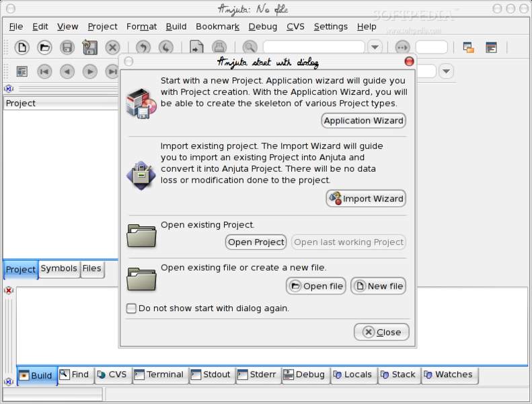View the Locals tab
The width and height of the screenshot is (532, 404).
point(354,375)
